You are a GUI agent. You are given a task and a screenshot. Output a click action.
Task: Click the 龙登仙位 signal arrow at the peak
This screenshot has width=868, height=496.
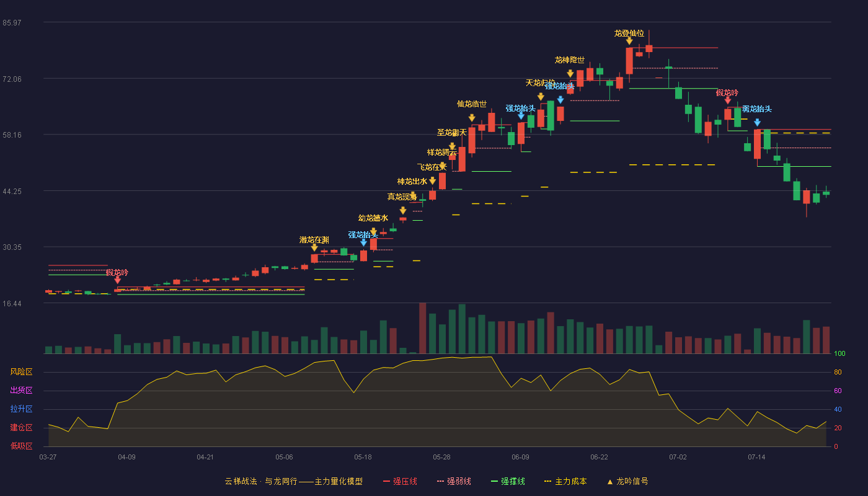coord(629,41)
